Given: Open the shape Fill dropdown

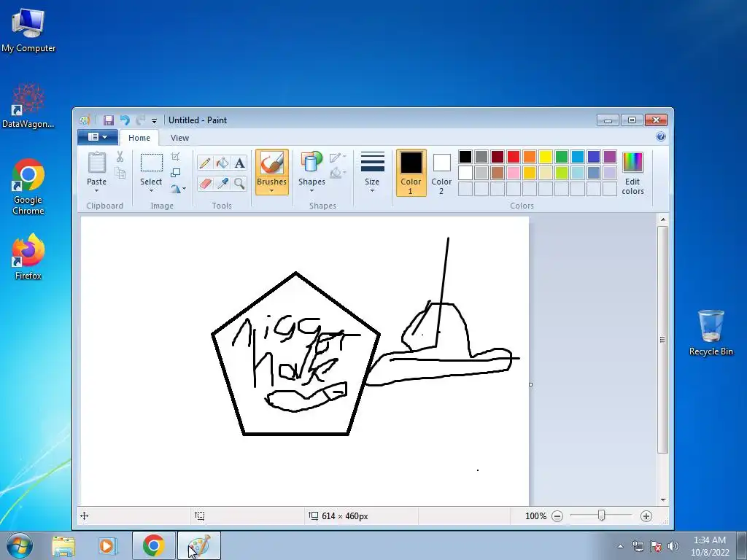Looking at the screenshot, I should [338, 173].
